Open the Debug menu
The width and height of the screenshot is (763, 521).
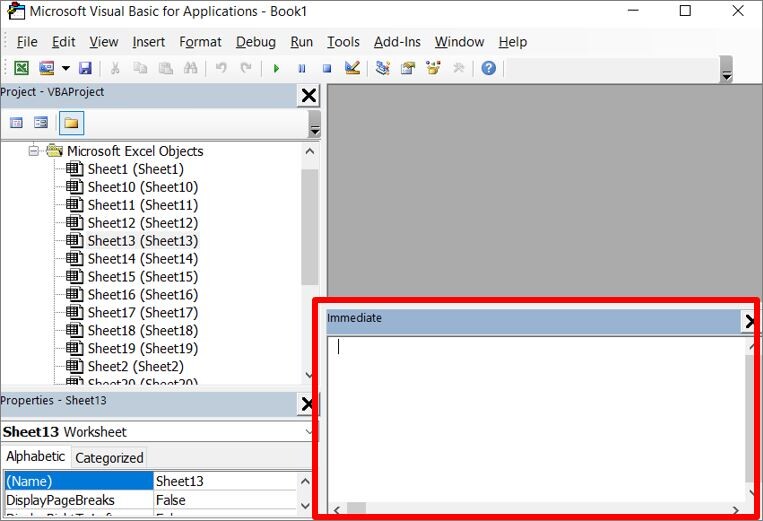click(x=256, y=42)
